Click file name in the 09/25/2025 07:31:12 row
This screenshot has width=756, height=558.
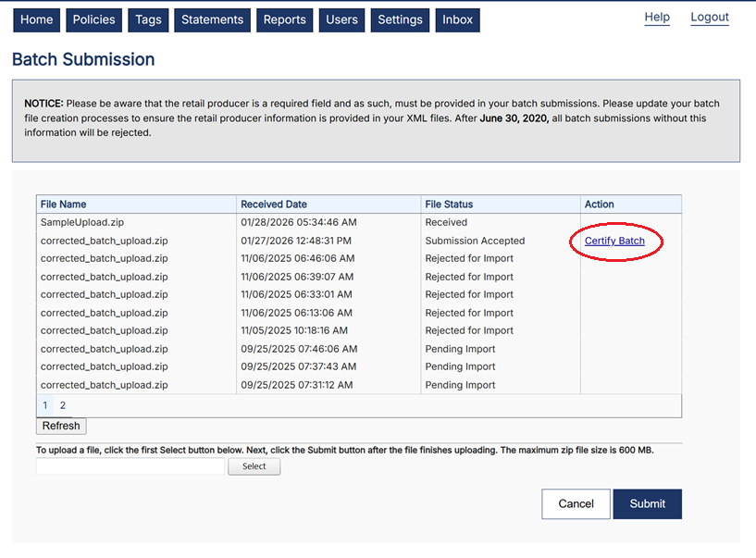(105, 385)
